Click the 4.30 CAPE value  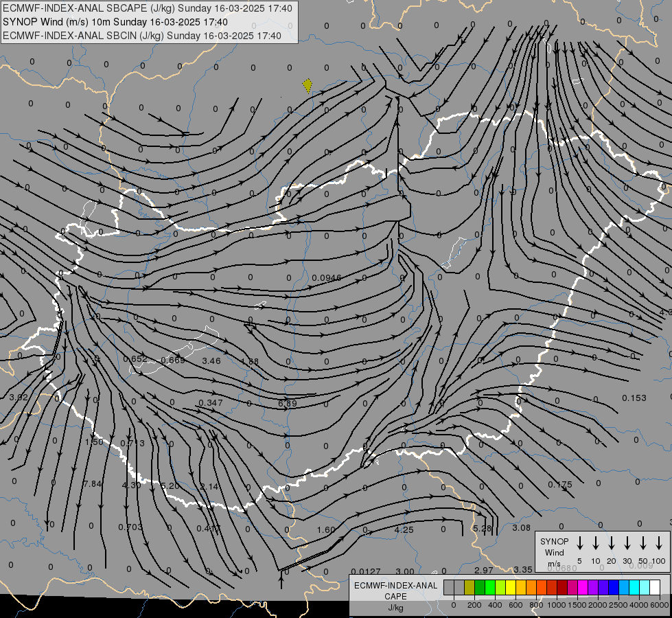[132, 485]
